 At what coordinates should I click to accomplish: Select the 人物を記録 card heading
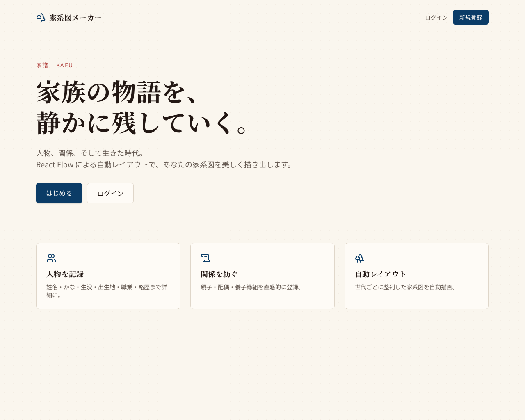pyautogui.click(x=65, y=274)
